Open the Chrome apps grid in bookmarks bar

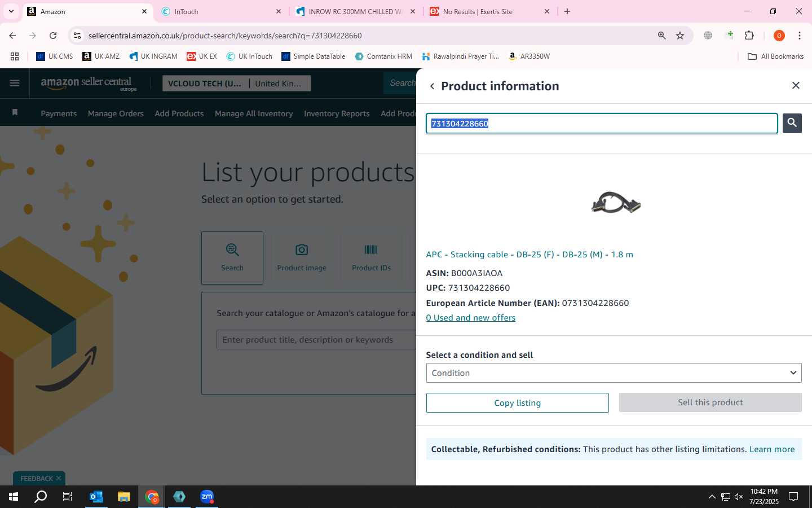(x=15, y=56)
